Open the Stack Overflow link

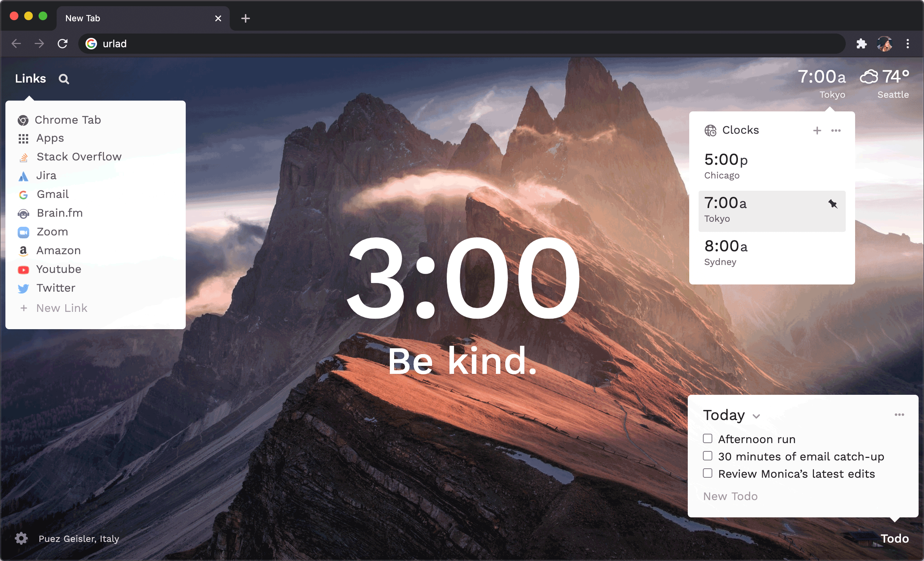(x=79, y=157)
